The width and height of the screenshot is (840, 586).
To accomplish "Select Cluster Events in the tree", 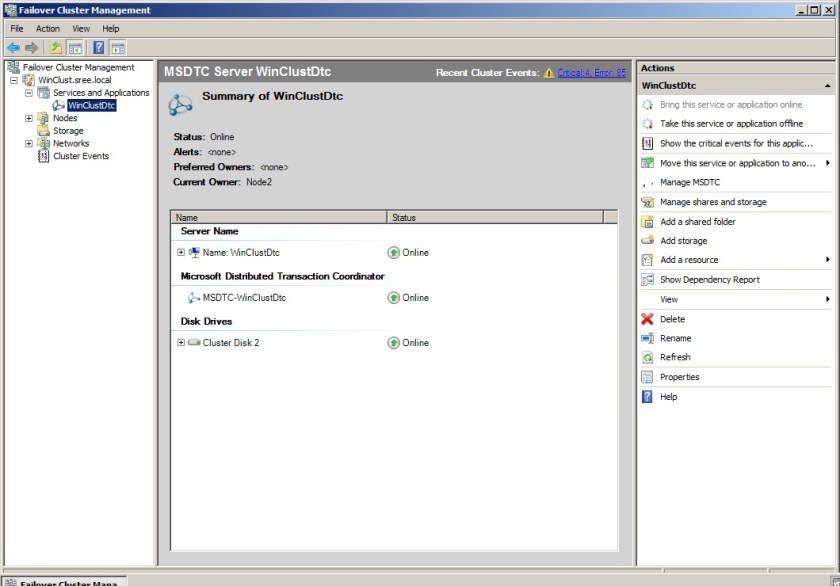I will pyautogui.click(x=80, y=156).
